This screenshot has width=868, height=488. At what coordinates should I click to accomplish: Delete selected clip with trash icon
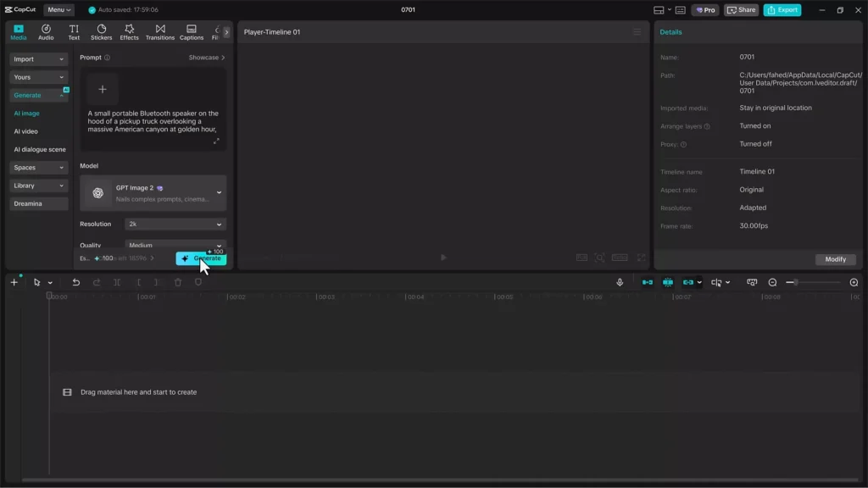pos(178,282)
